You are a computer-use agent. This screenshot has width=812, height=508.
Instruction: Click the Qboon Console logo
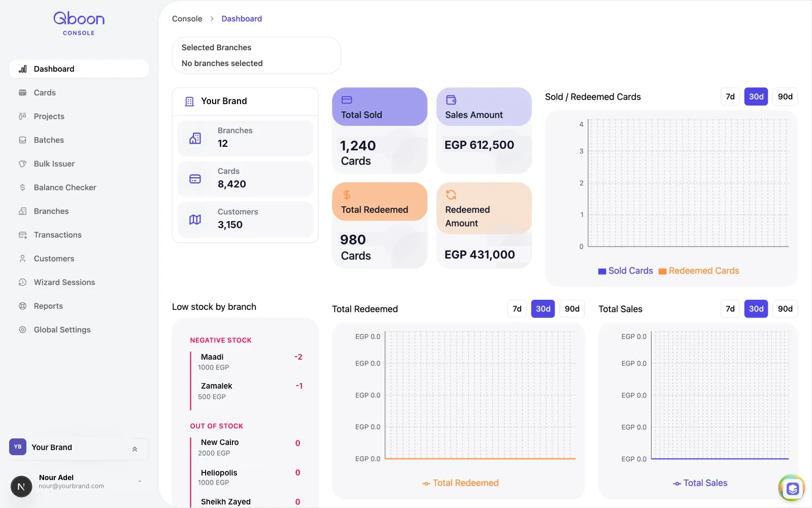79,24
